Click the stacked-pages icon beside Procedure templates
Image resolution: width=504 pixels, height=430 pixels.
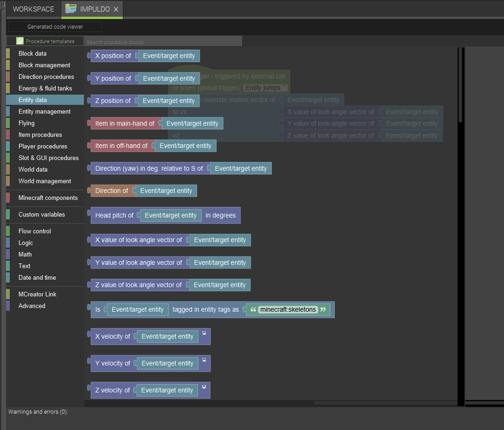(x=19, y=41)
